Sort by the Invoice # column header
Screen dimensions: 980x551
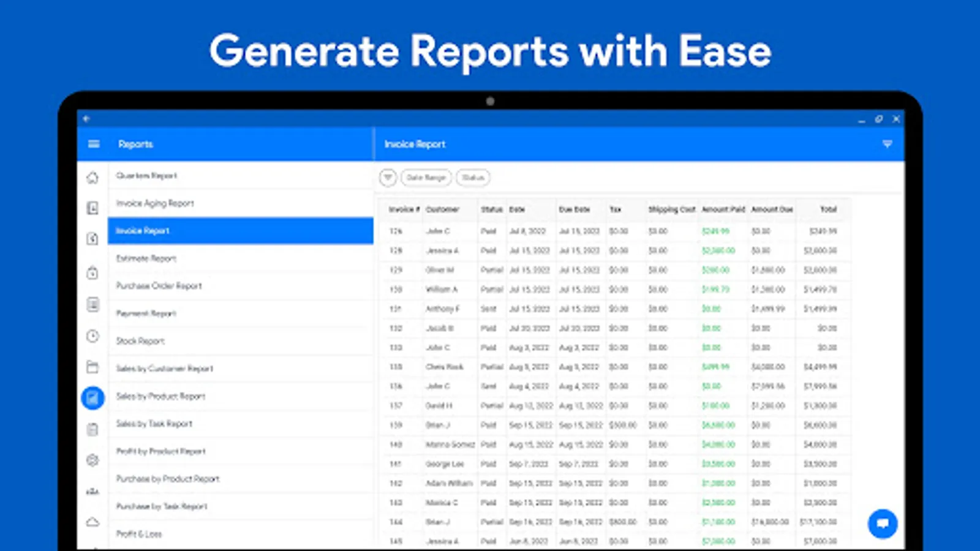click(x=404, y=209)
